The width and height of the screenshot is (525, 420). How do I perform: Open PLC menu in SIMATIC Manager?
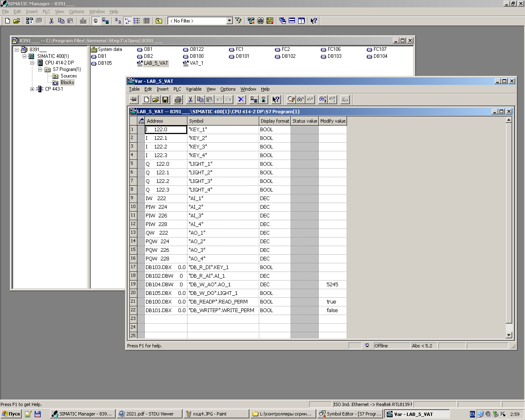pos(46,11)
